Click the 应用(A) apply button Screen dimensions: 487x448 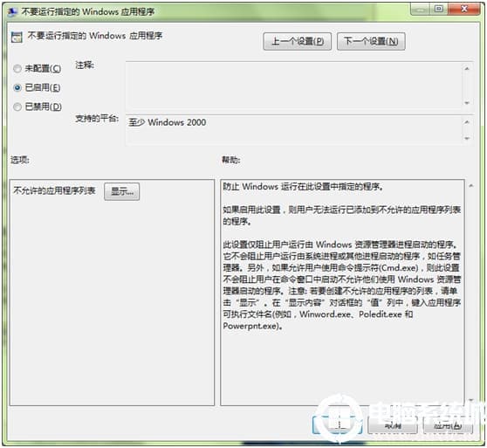pyautogui.click(x=448, y=425)
